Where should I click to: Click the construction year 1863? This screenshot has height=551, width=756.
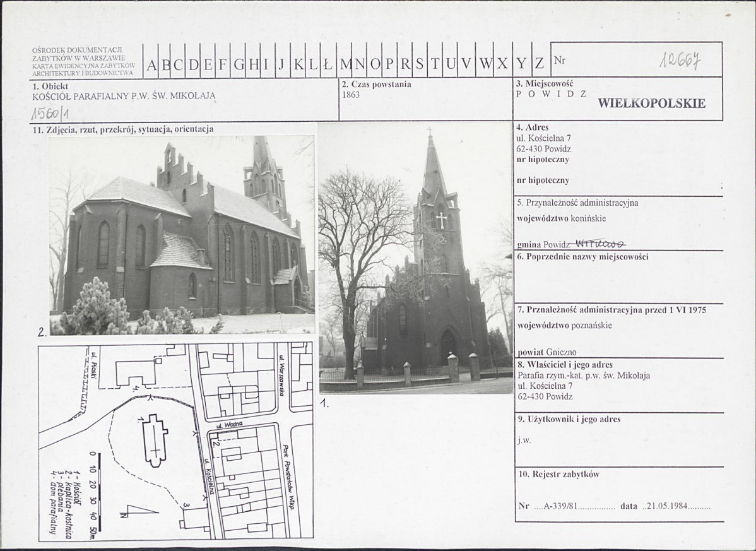point(350,95)
